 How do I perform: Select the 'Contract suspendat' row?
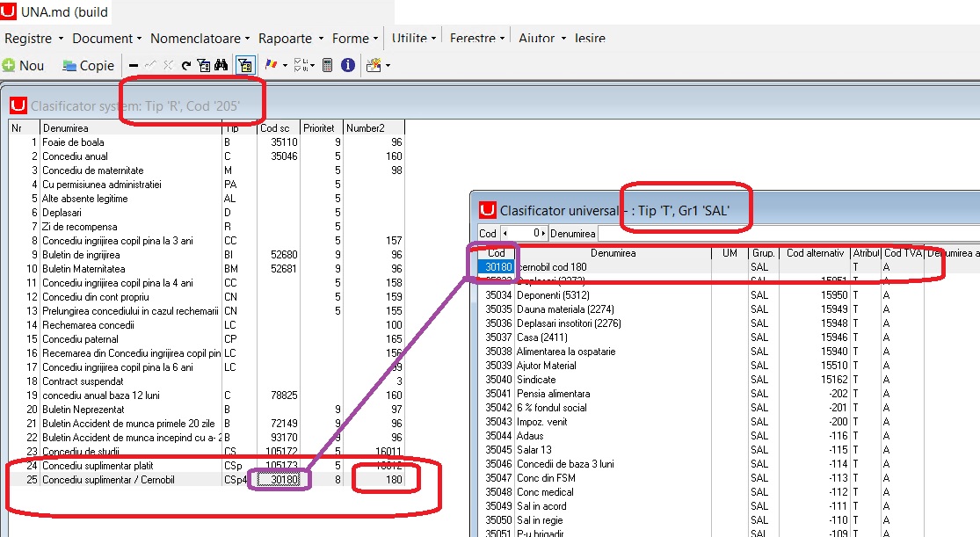point(207,381)
